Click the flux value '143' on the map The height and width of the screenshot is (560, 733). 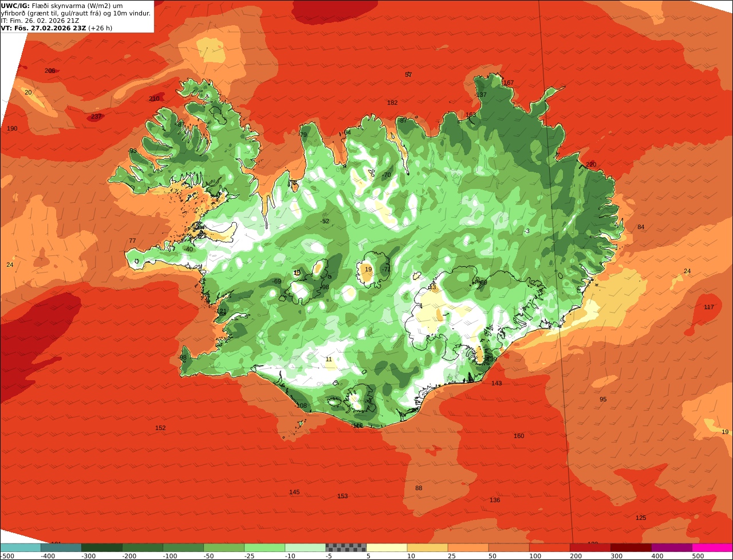[x=496, y=383]
